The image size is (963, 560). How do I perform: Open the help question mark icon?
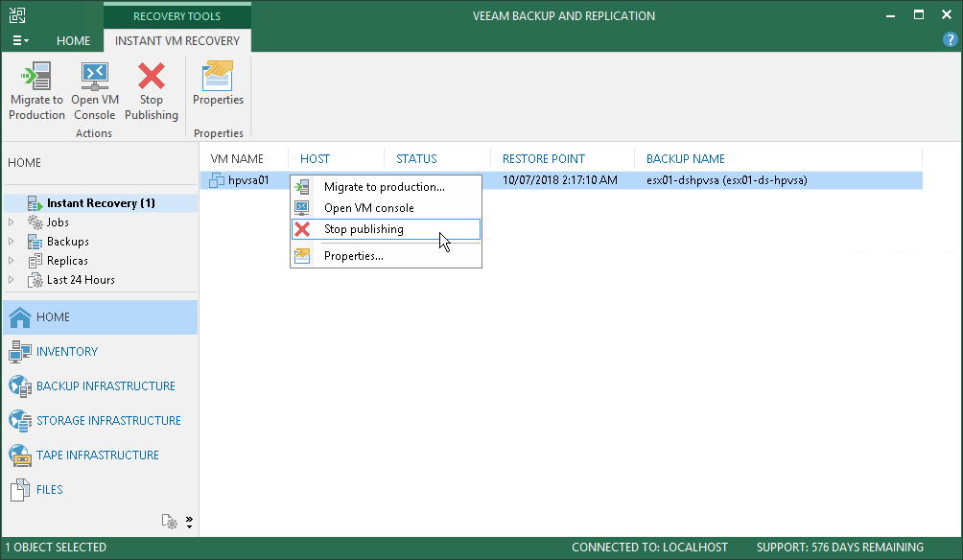pos(950,40)
